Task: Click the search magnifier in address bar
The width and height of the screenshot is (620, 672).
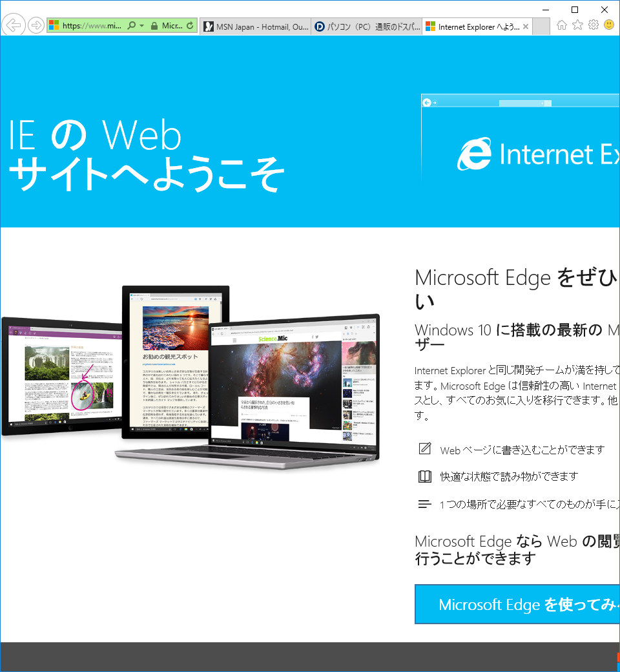Action: [132, 26]
